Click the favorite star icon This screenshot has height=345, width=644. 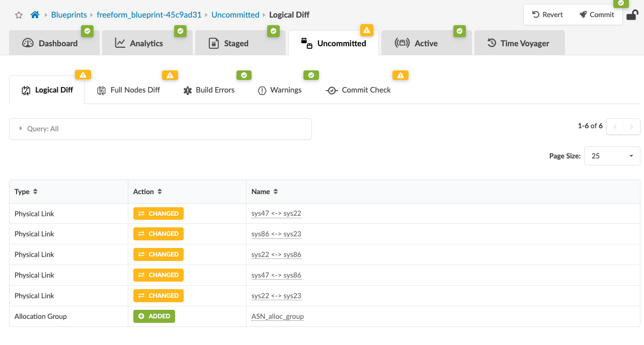coord(19,15)
